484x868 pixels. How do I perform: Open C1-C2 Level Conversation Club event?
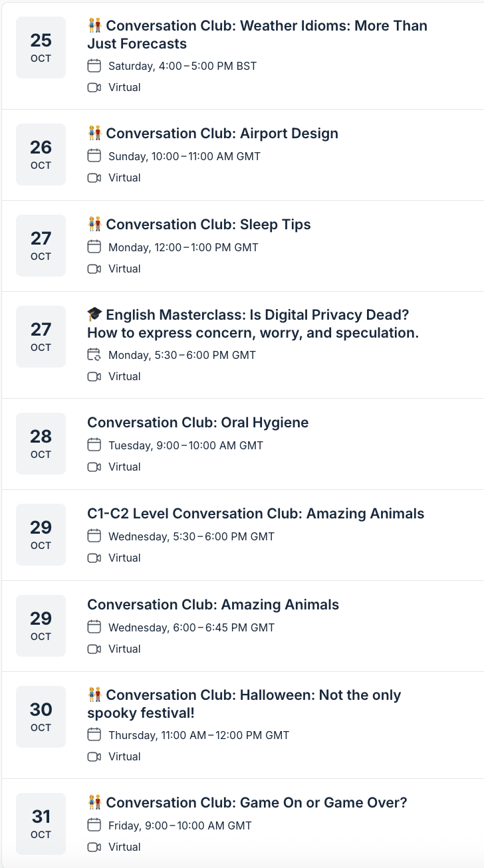[x=255, y=514]
